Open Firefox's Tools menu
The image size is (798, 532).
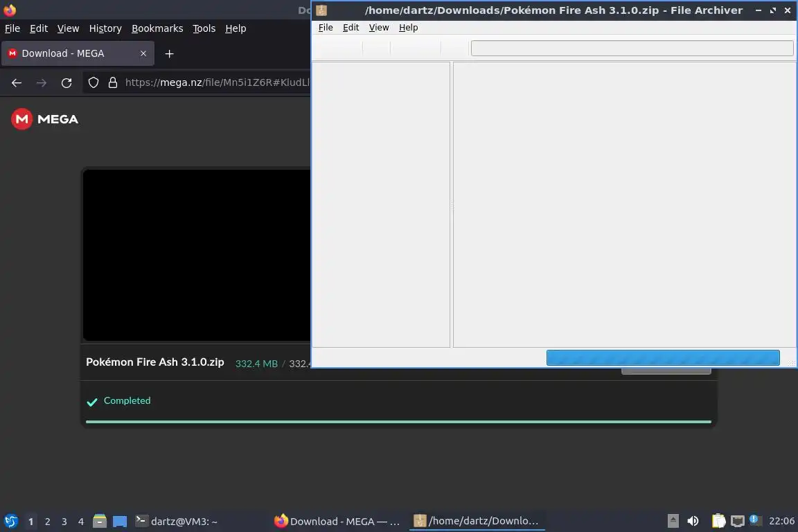point(204,28)
